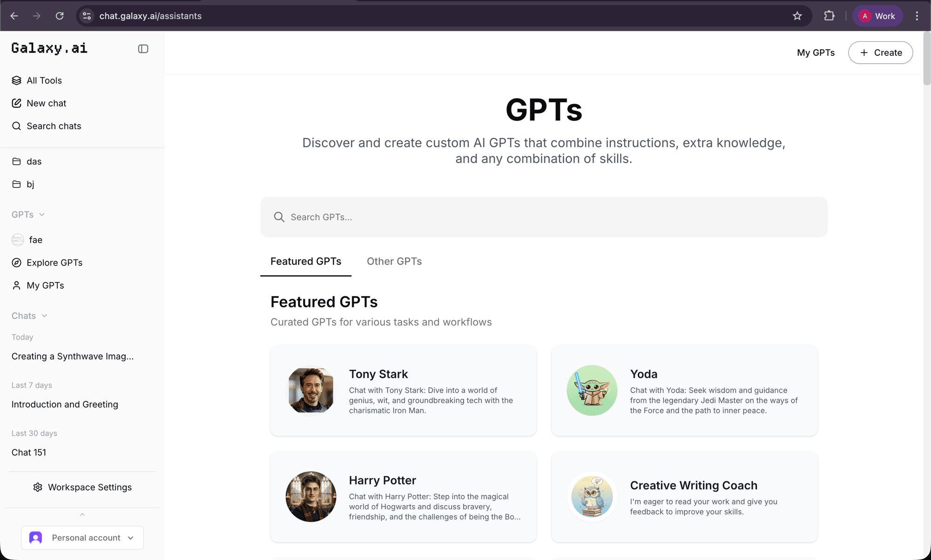The width and height of the screenshot is (931, 560).
Task: Open the bj folder
Action: point(30,184)
